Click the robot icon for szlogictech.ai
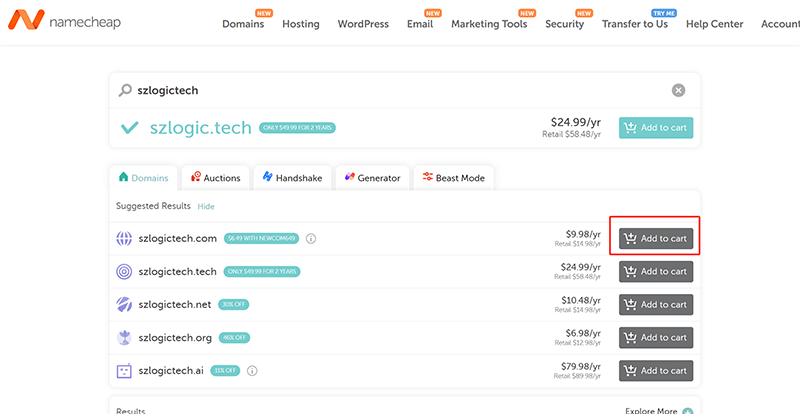800x414 pixels. click(x=124, y=371)
